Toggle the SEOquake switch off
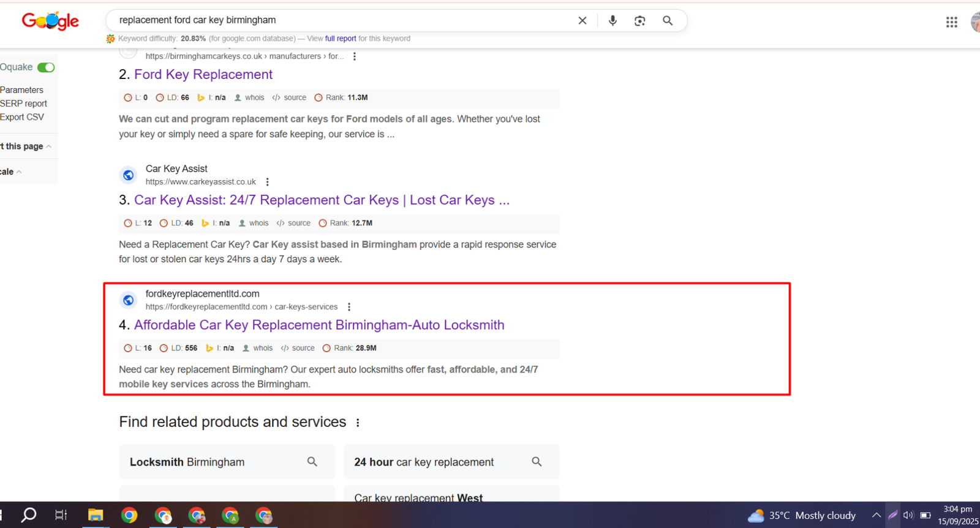The height and width of the screenshot is (528, 980). point(46,67)
